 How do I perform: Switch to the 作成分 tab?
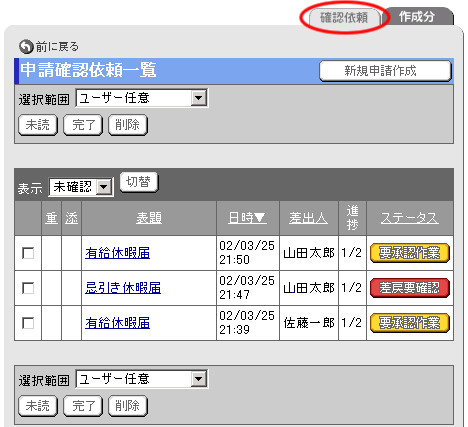point(417,17)
